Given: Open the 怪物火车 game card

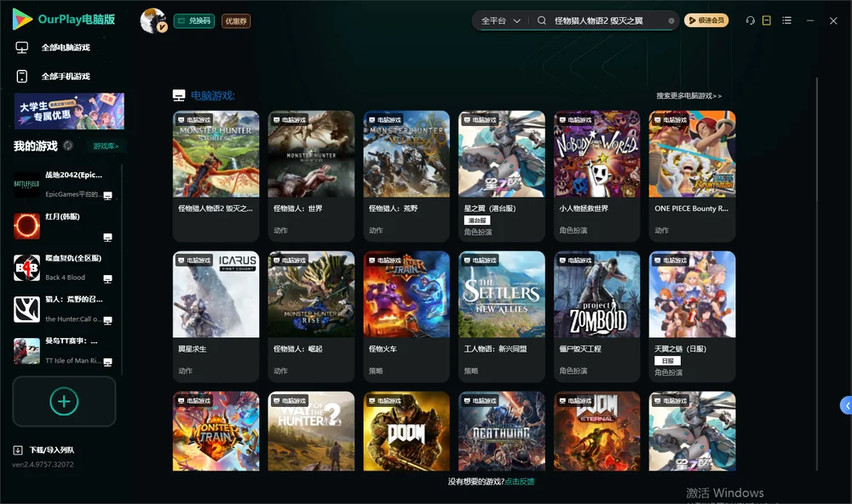Looking at the screenshot, I should pyautogui.click(x=406, y=317).
